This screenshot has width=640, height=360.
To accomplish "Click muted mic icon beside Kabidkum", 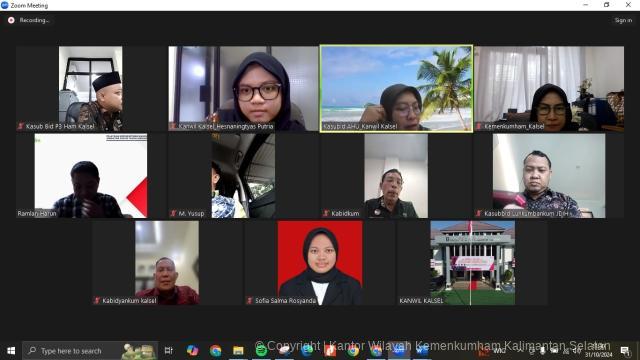I will click(326, 213).
